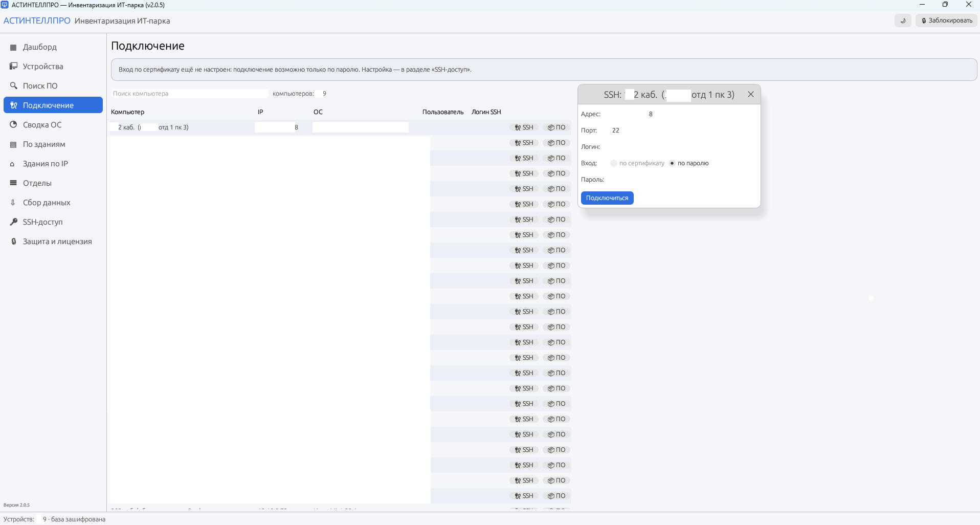Screen dimensions: 980x525
Task: Click the Заблокировать button
Action: 946,20
